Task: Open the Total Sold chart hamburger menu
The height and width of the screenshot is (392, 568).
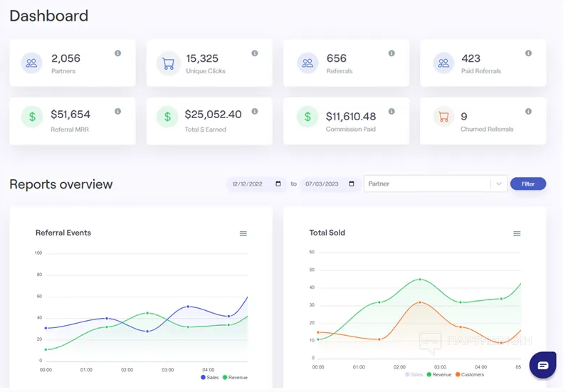Action: 517,234
